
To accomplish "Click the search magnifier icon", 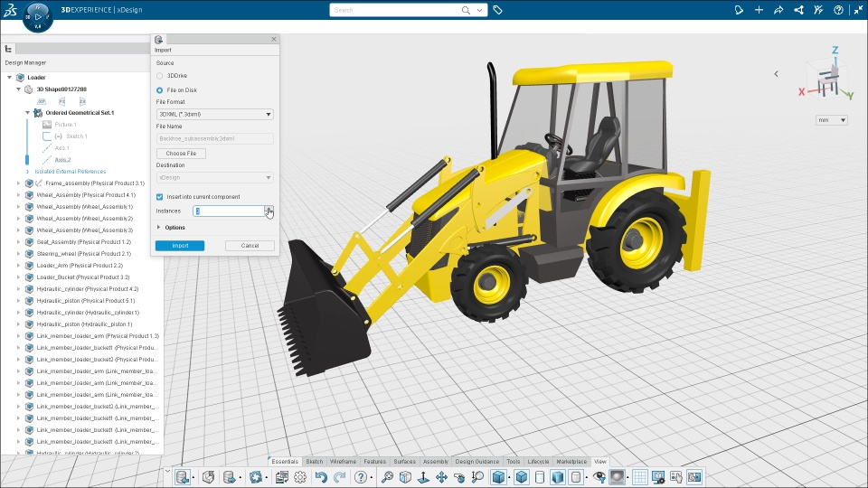I will tap(466, 10).
